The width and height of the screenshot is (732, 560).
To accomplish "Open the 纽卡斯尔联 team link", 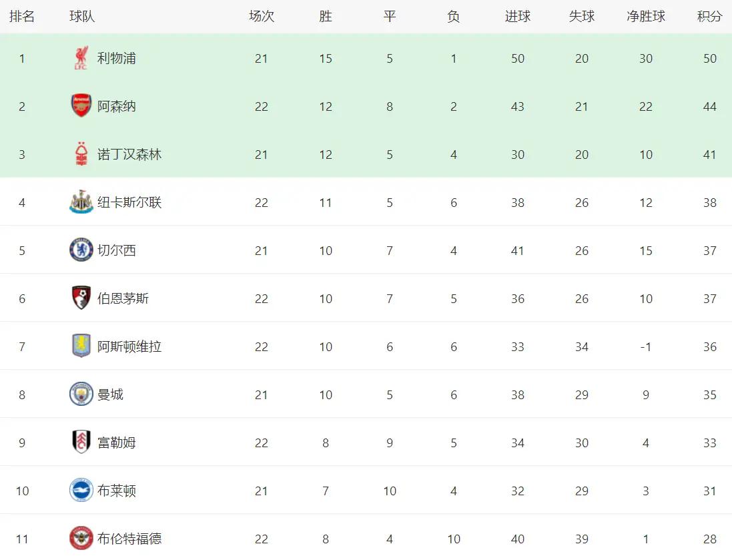I will [129, 202].
